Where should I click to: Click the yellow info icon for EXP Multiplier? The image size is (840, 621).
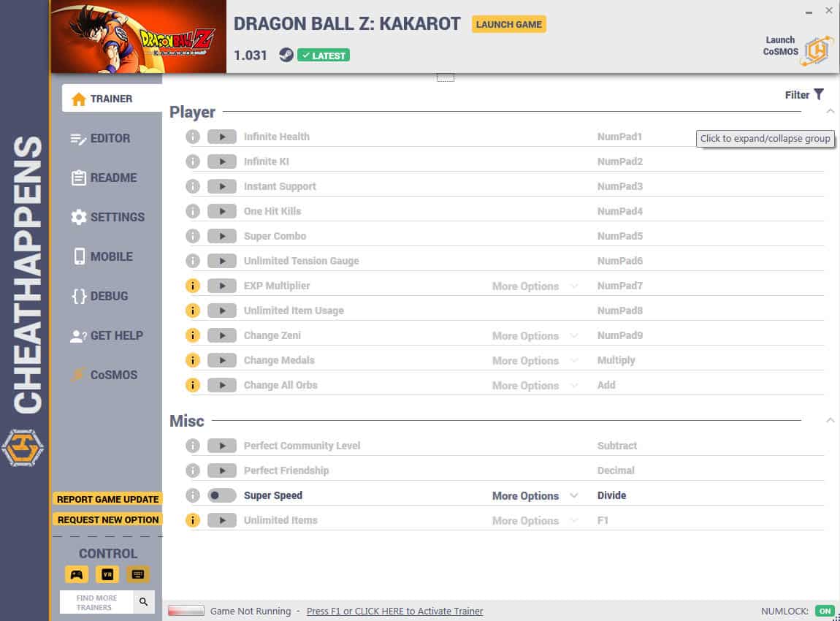193,286
